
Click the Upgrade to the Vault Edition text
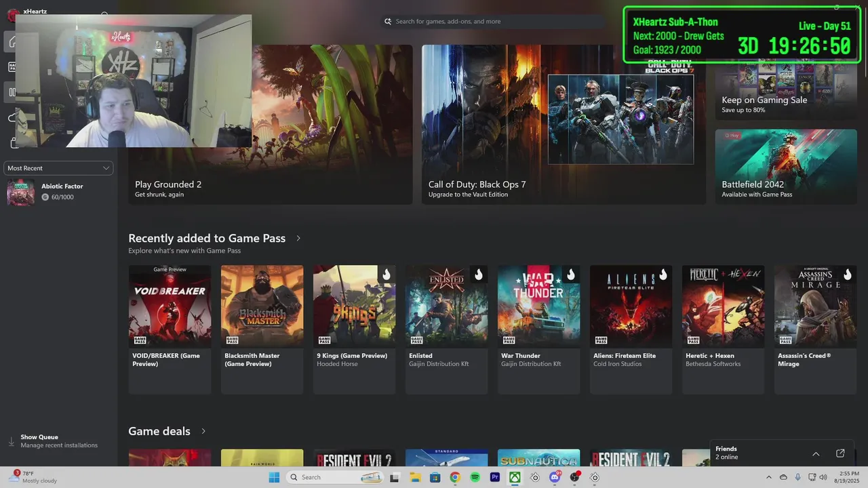point(468,195)
